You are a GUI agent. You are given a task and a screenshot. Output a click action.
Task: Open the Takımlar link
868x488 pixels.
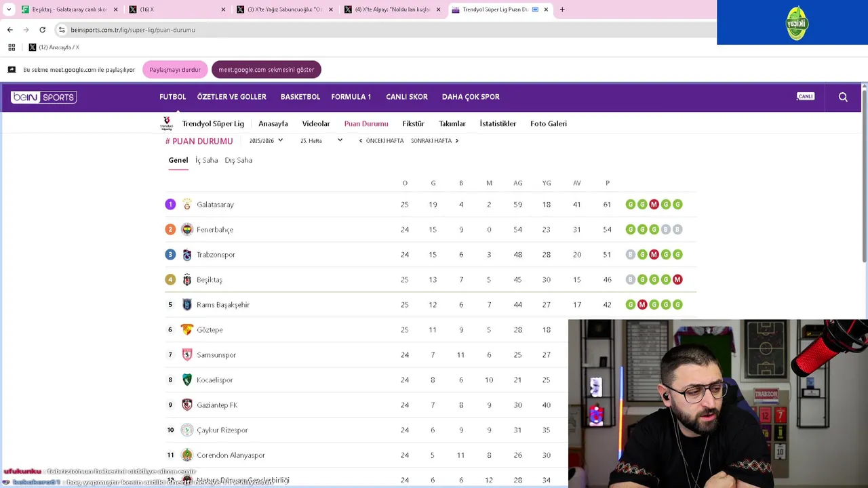point(452,123)
